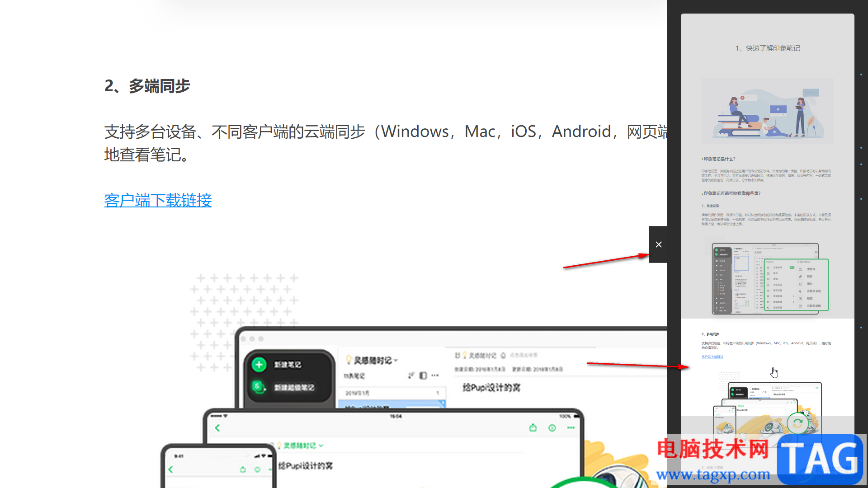Click the 新建超级笔记 icon in illustration
The width and height of the screenshot is (868, 488).
click(x=258, y=387)
